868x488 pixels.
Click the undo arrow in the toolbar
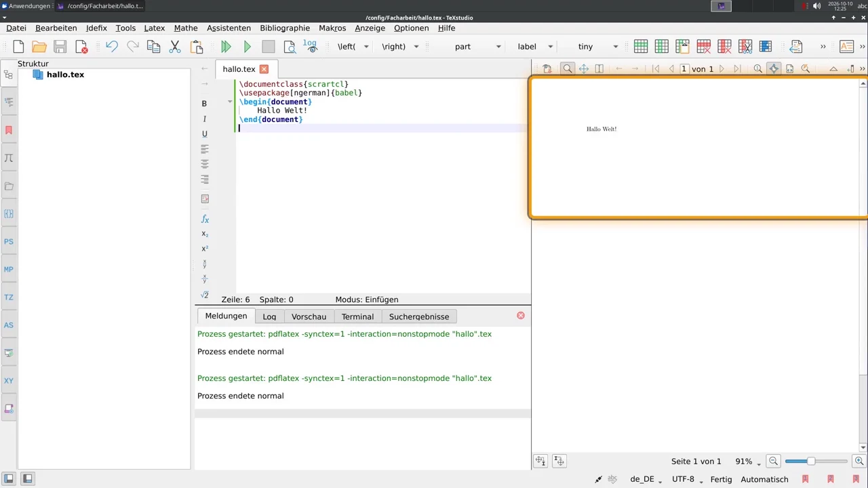[112, 47]
